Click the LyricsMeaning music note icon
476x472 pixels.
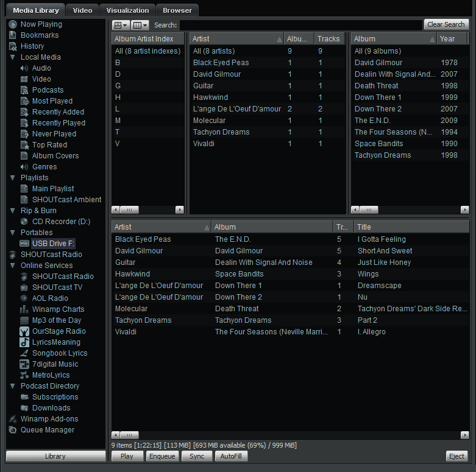(x=24, y=342)
